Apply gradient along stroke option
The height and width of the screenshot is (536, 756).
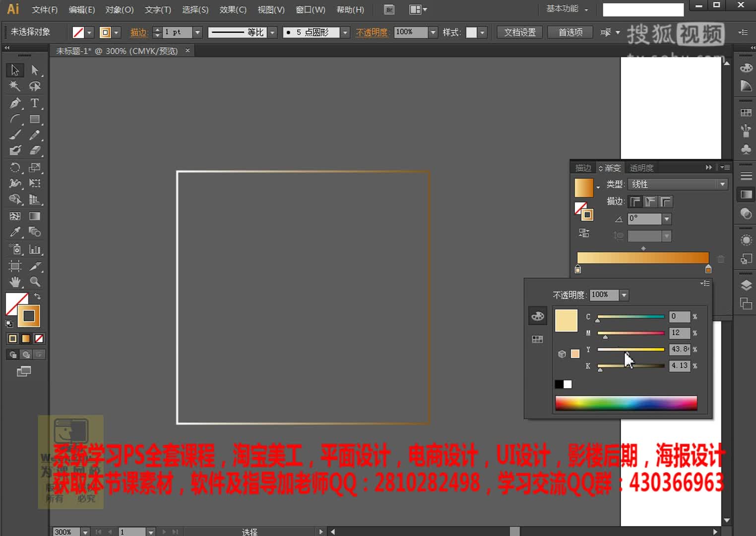650,201
